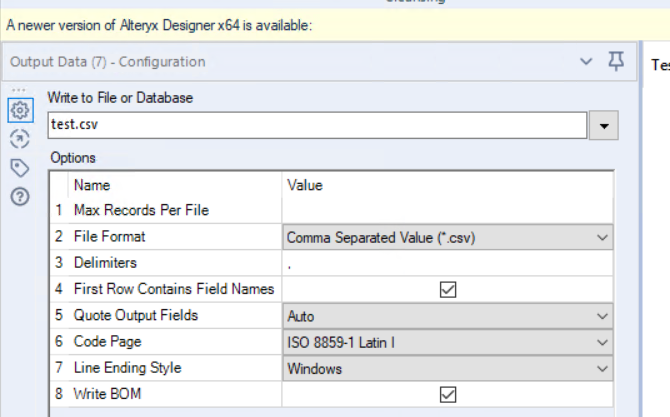This screenshot has height=417, width=670.
Task: Open the Help question mark icon
Action: (19, 195)
